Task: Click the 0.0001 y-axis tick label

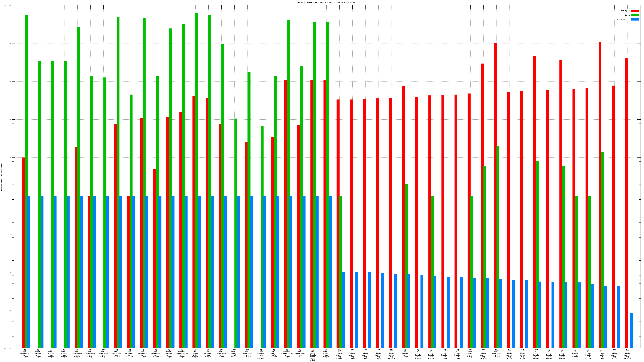Action: point(7,348)
